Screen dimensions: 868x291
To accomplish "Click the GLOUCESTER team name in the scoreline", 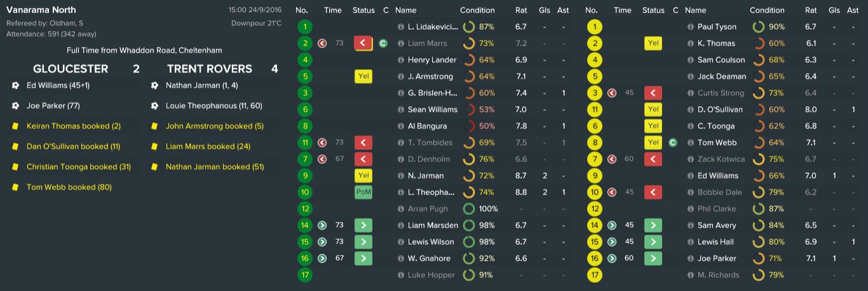I will point(71,69).
